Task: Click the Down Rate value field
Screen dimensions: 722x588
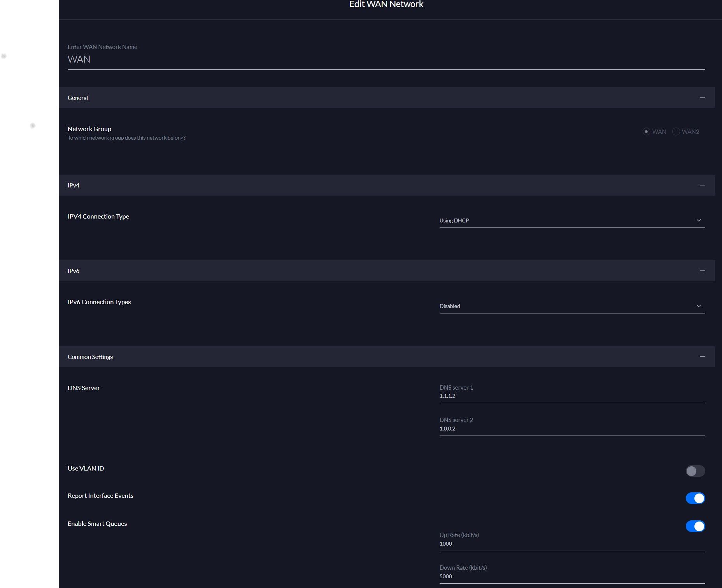Action: tap(572, 576)
